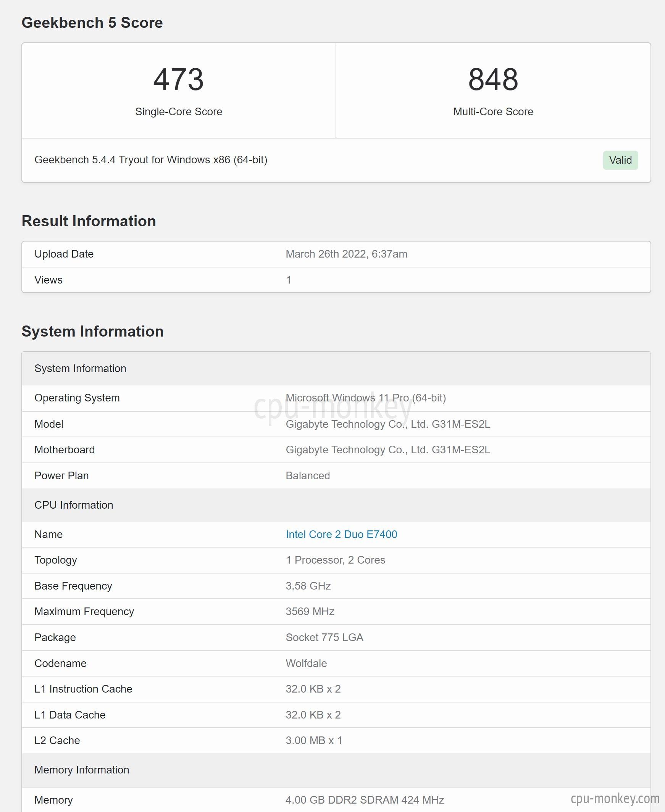The height and width of the screenshot is (812, 665).
Task: Click the Views count value 1
Action: [x=289, y=280]
